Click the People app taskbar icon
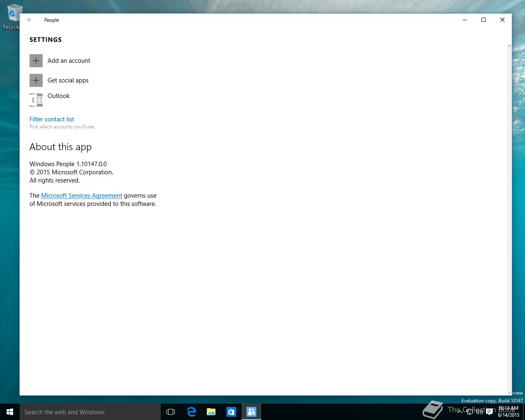 [x=251, y=412]
